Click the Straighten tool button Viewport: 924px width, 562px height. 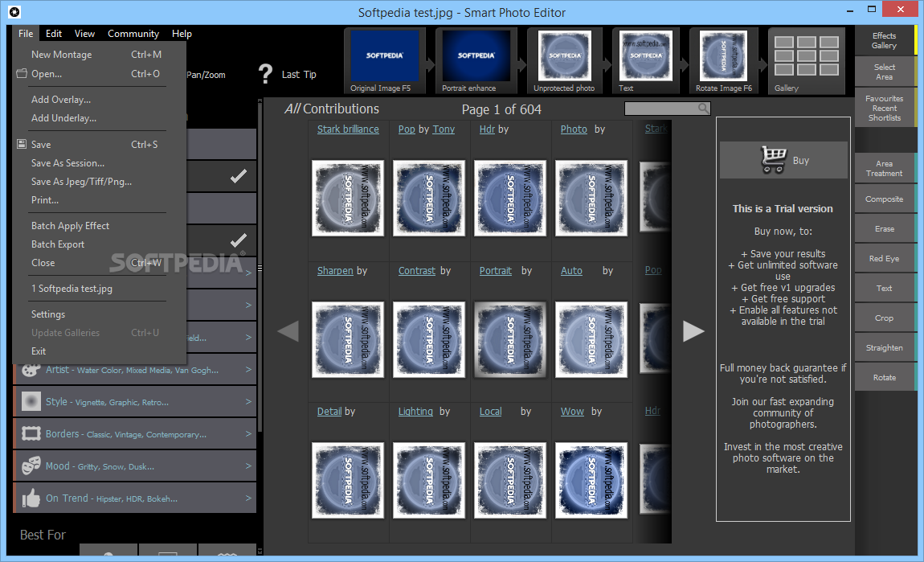885,348
